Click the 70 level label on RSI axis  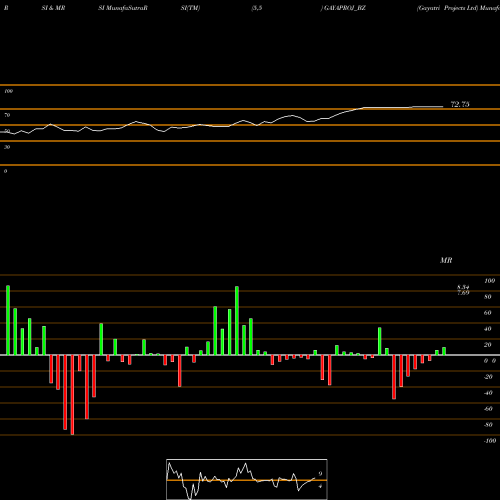click(x=7, y=115)
